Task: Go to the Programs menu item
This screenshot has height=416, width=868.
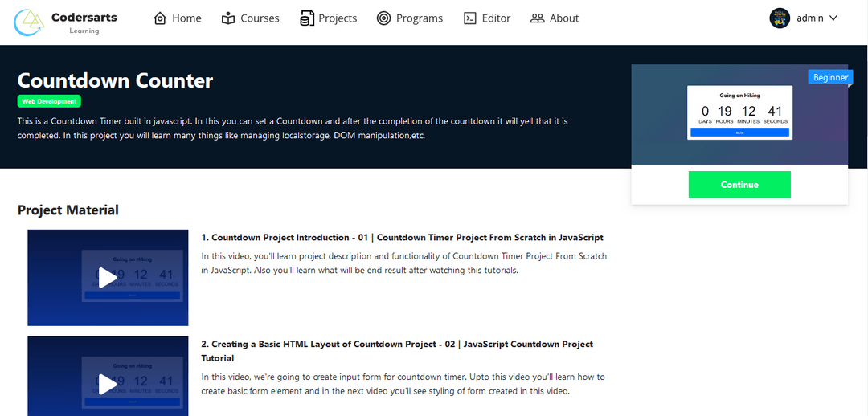Action: 419,18
